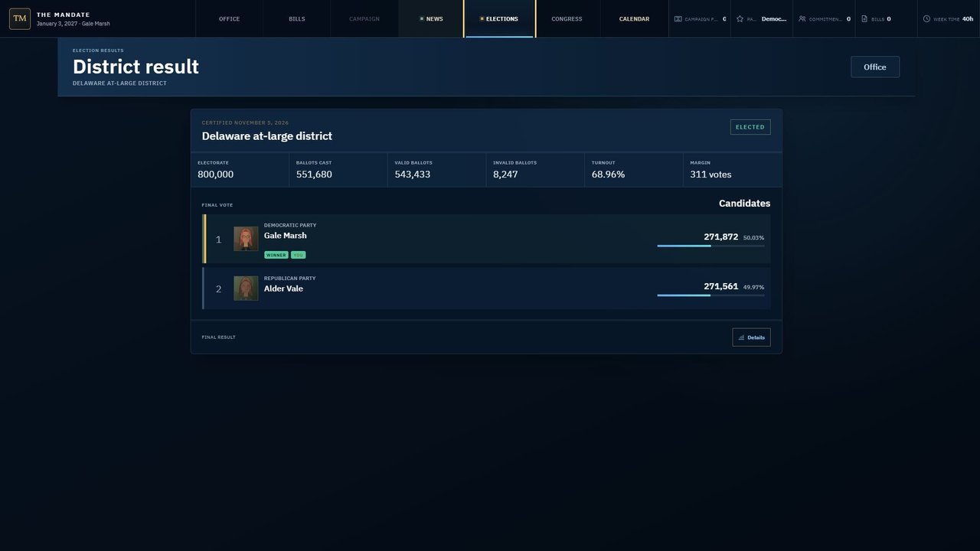The image size is (980, 551).
Task: Click the bar chart icon on the Details button
Action: 741,337
